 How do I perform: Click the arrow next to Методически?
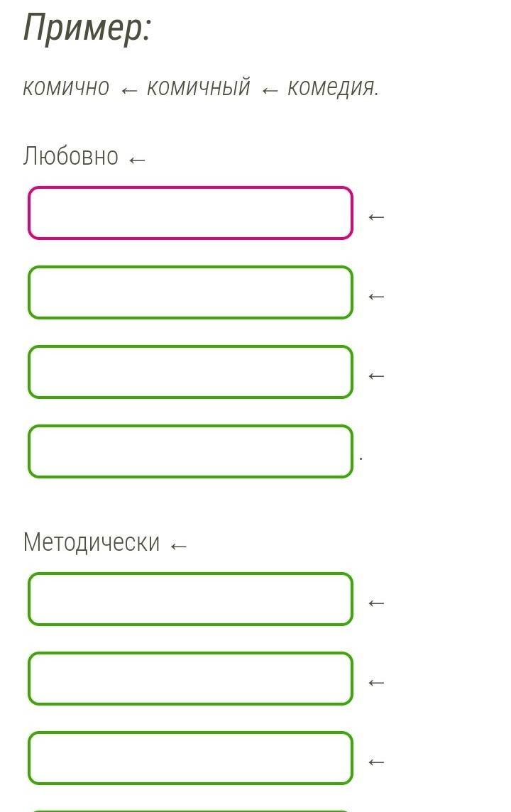tap(178, 547)
